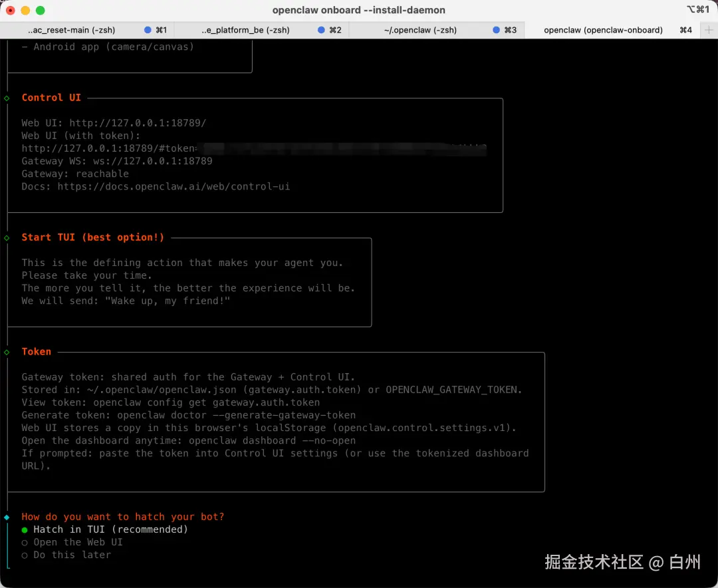Image resolution: width=718 pixels, height=588 pixels.
Task: Open docs.openclaw.ai control-ui docs link
Action: (x=174, y=186)
